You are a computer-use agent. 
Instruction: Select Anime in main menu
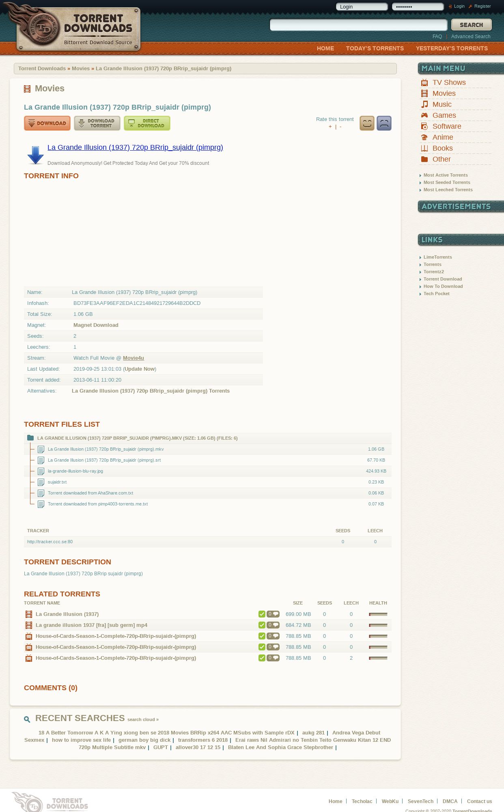(443, 137)
